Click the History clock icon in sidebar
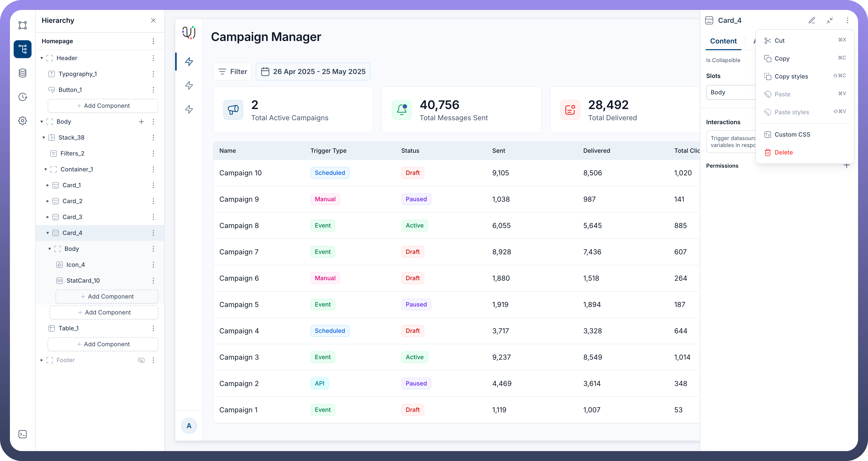Screen dimensions: 868x461 click(23, 97)
